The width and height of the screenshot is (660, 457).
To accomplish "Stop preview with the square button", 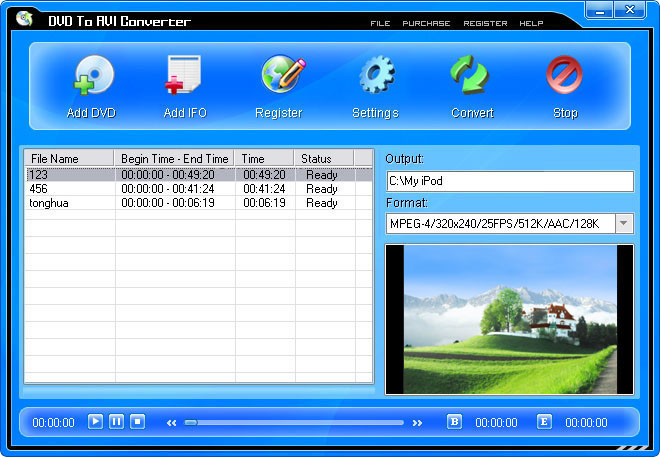I will point(137,422).
